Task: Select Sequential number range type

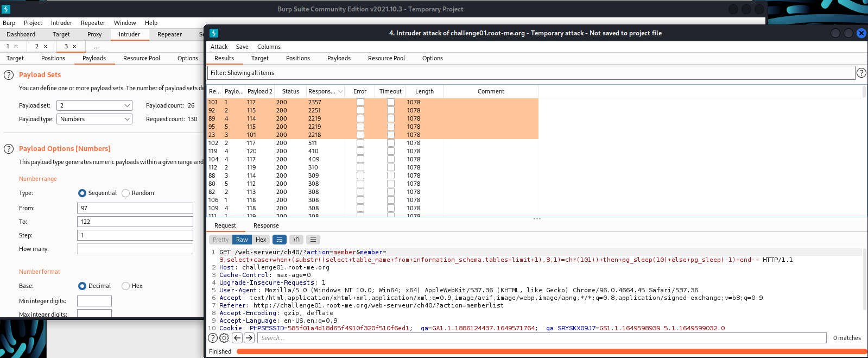Action: click(x=82, y=193)
